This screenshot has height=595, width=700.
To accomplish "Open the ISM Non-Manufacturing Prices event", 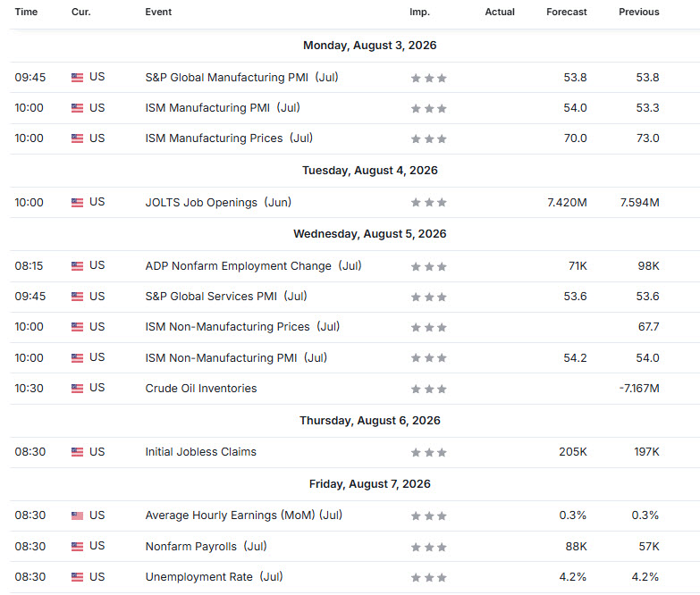I will [242, 327].
